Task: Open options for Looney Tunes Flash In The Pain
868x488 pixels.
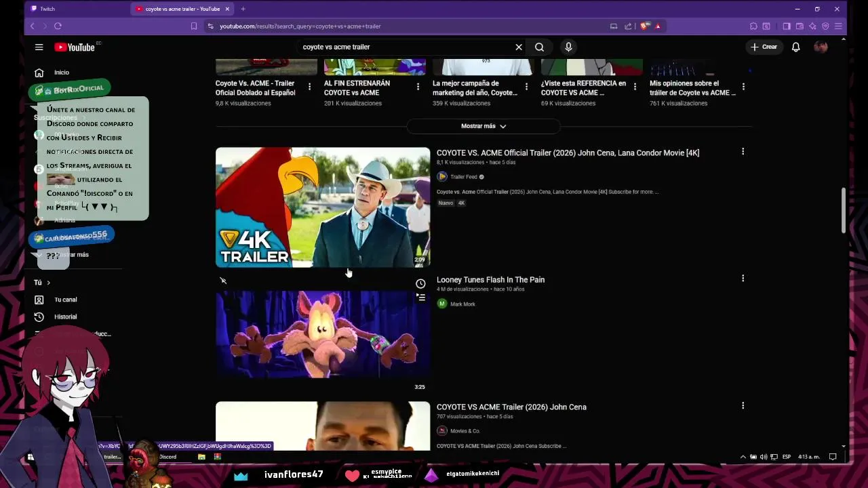Action: pyautogui.click(x=743, y=279)
